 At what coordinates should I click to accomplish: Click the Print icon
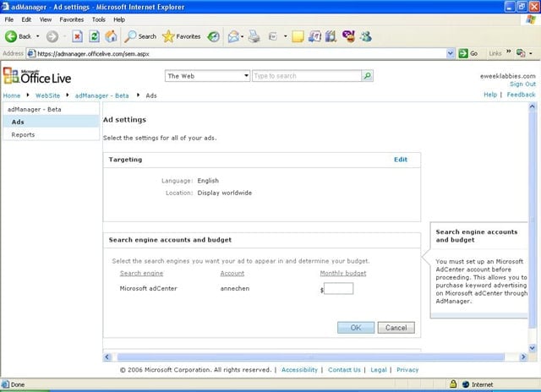click(x=254, y=36)
